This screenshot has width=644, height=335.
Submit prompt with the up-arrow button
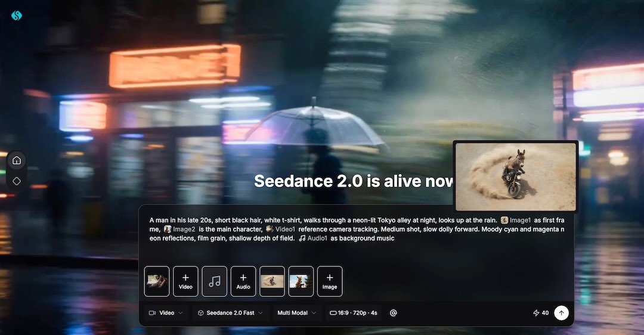[x=562, y=313]
